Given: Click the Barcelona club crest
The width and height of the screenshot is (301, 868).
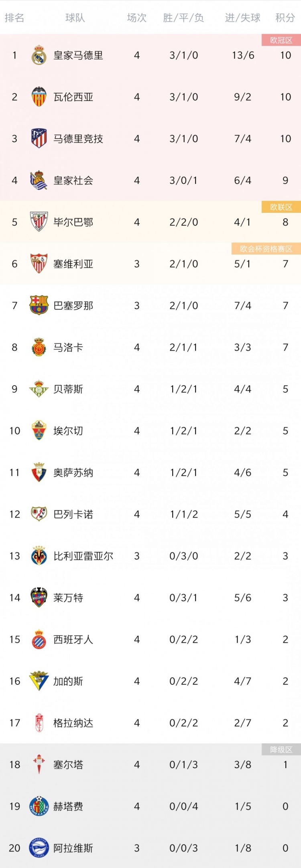Looking at the screenshot, I should pos(39,305).
